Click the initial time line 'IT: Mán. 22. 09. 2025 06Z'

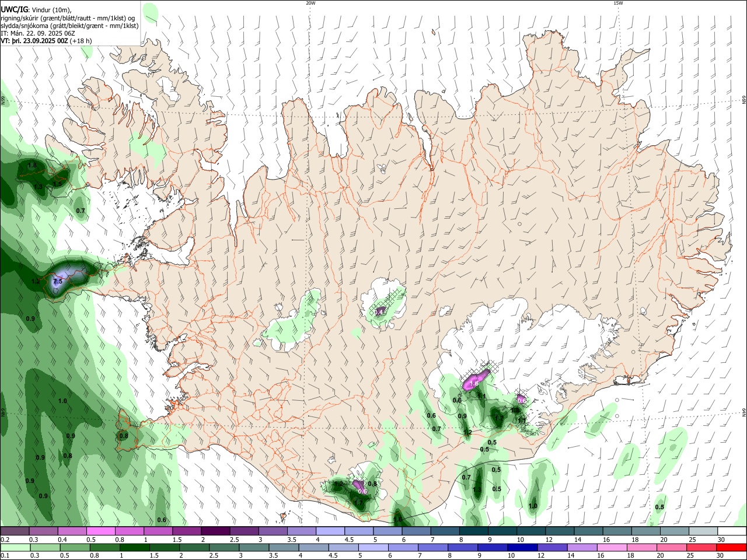pos(37,33)
